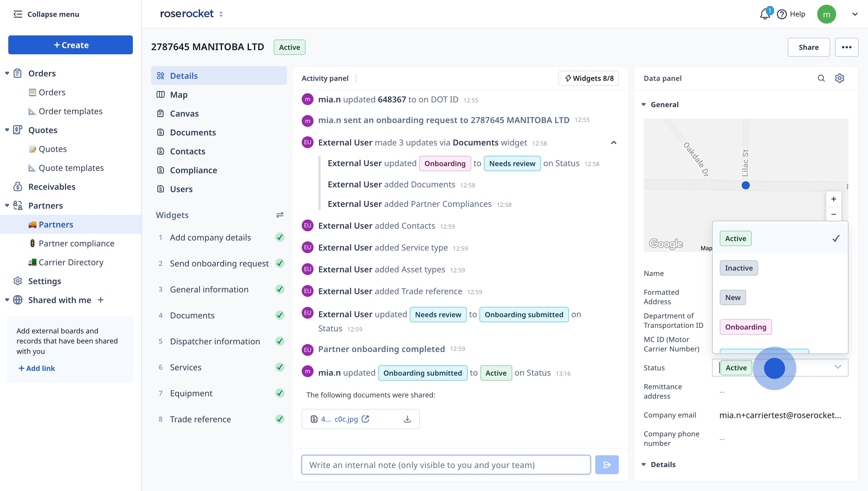
Task: Open Settings in the sidebar
Action: pyautogui.click(x=45, y=281)
